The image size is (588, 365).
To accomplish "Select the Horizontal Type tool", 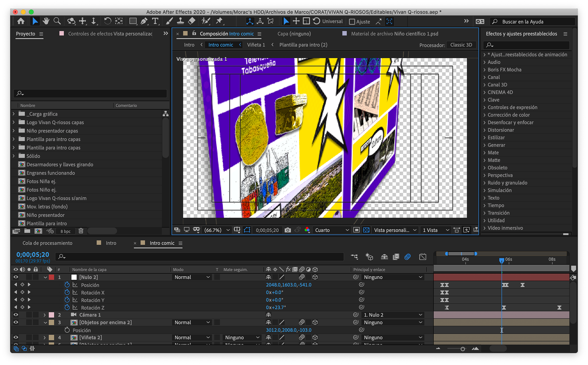I will [155, 21].
